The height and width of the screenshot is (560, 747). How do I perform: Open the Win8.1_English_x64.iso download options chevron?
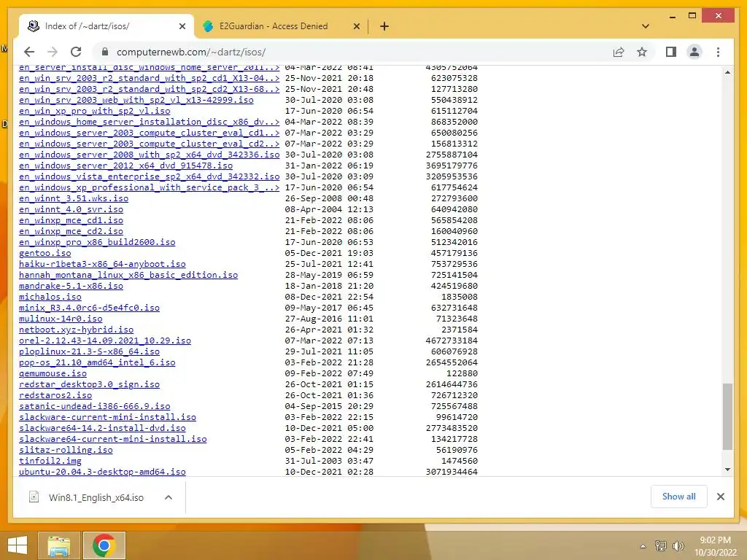pyautogui.click(x=169, y=497)
